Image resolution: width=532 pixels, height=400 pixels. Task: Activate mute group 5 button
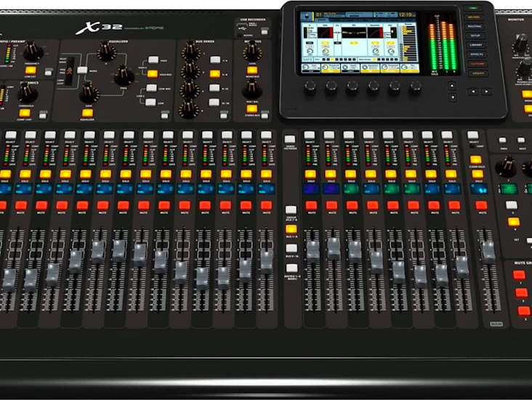523,311
